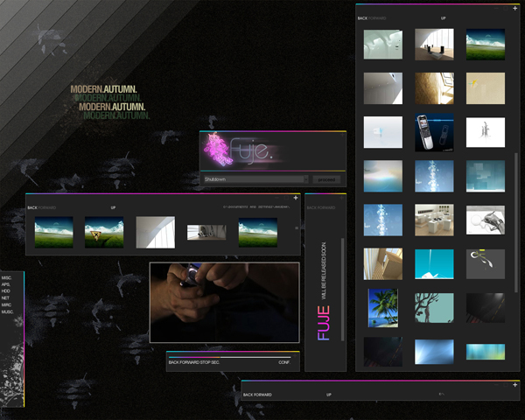
Task: Go BACK in the horizontal thumbnail browser
Action: click(32, 207)
